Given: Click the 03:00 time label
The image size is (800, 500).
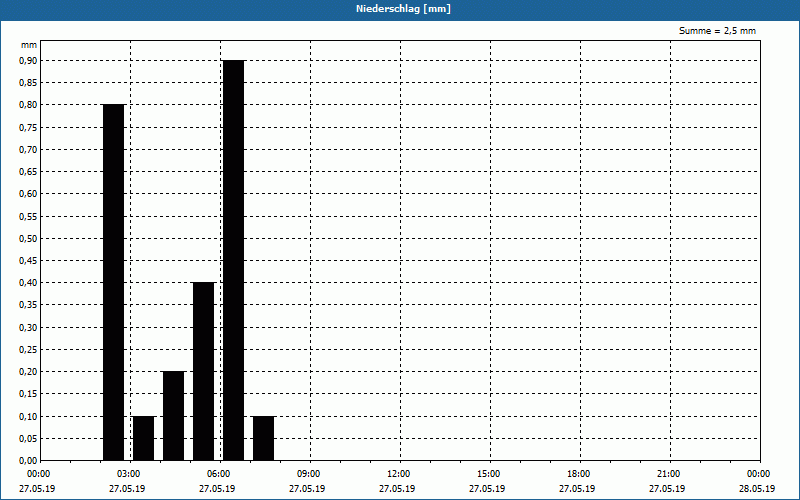Looking at the screenshot, I should click(x=129, y=474).
